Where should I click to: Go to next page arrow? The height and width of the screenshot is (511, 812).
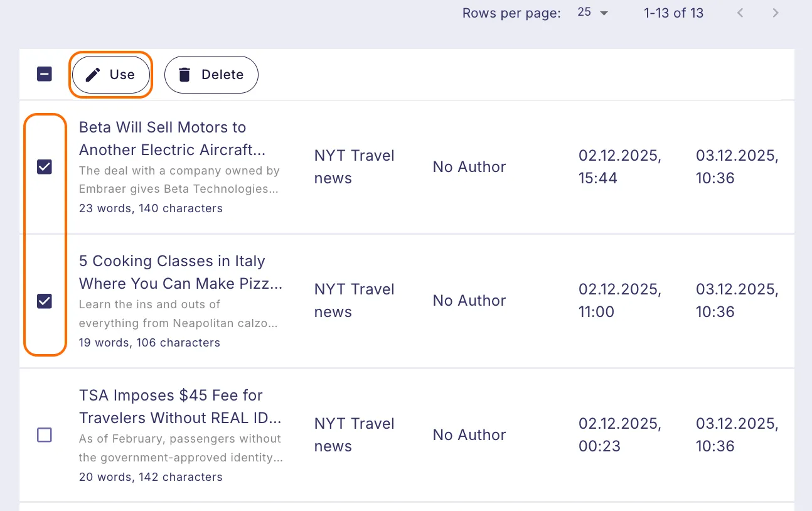(x=776, y=13)
